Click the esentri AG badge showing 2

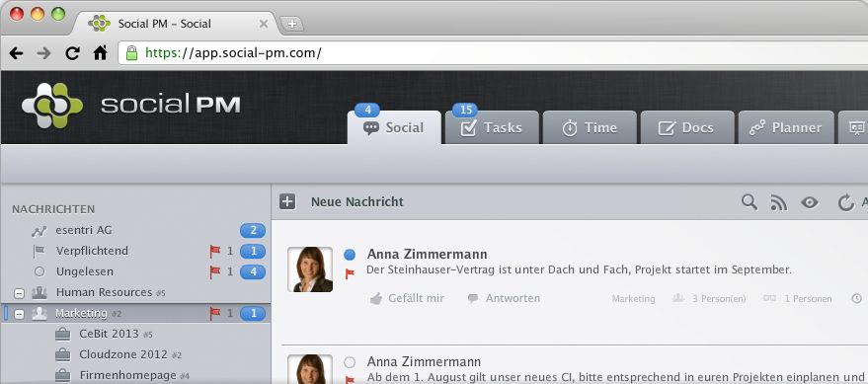(x=253, y=231)
